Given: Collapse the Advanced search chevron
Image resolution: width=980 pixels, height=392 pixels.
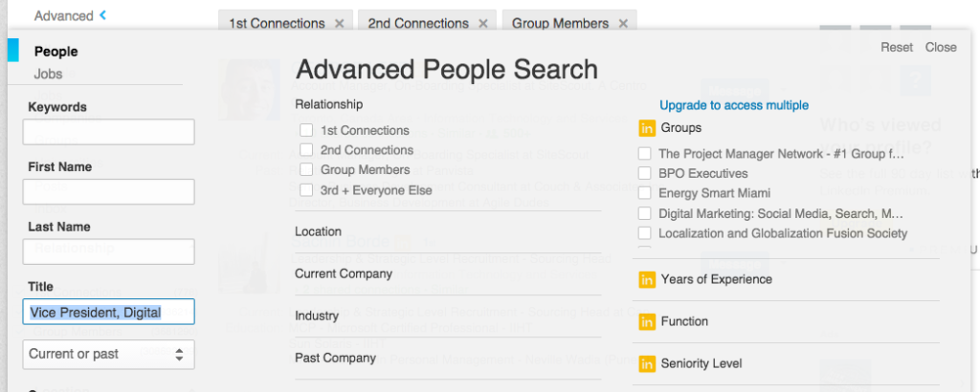Looking at the screenshot, I should [x=102, y=15].
